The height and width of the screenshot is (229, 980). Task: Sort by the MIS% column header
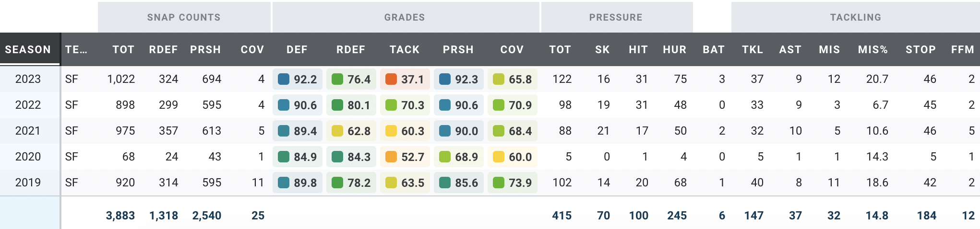click(873, 49)
